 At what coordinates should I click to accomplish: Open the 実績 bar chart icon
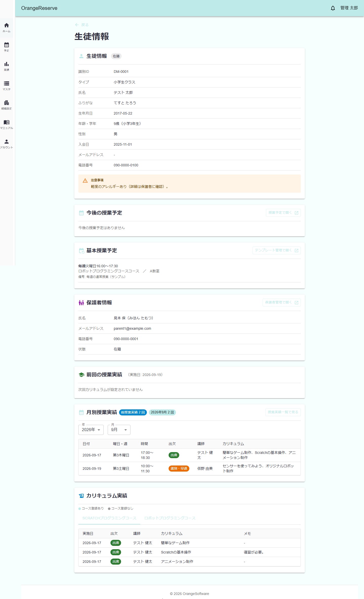click(x=7, y=64)
